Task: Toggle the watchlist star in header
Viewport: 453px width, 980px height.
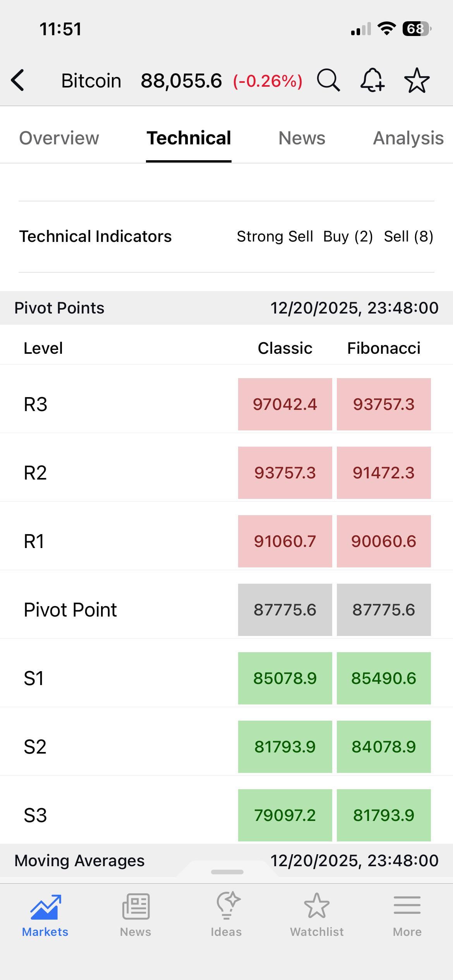Action: (x=417, y=81)
